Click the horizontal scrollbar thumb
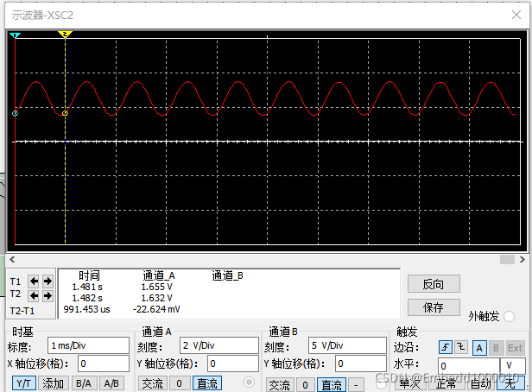Screen dimensions: 532x392 507,259
